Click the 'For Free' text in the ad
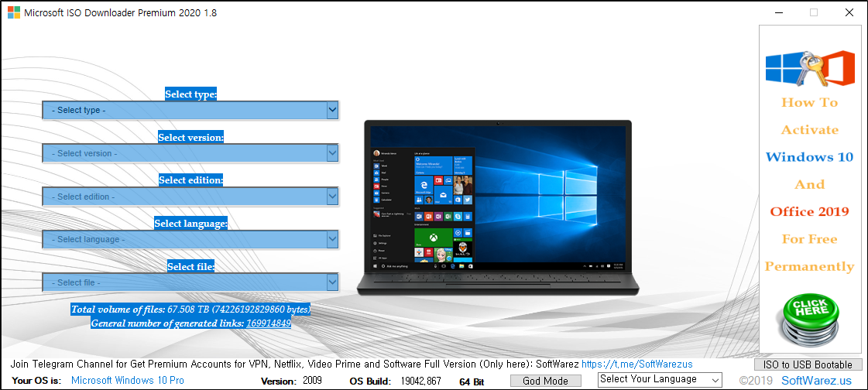 (x=809, y=239)
